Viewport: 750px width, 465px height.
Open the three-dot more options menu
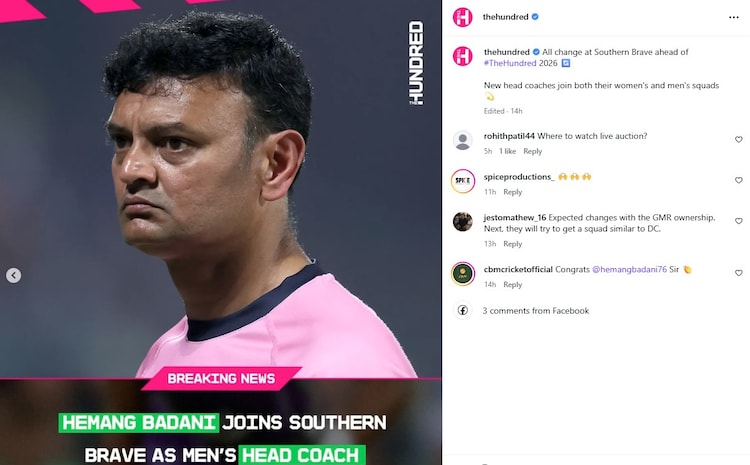coord(734,17)
